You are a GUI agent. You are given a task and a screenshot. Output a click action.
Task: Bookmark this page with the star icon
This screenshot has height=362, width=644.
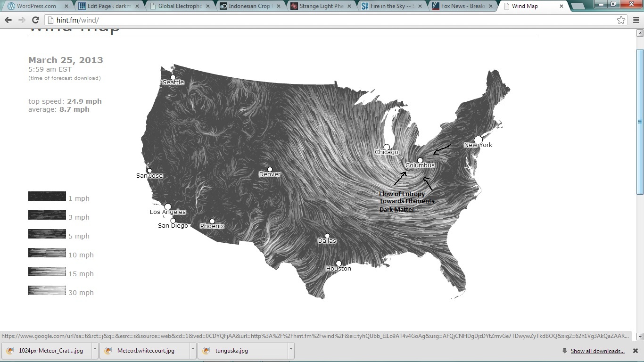[621, 20]
